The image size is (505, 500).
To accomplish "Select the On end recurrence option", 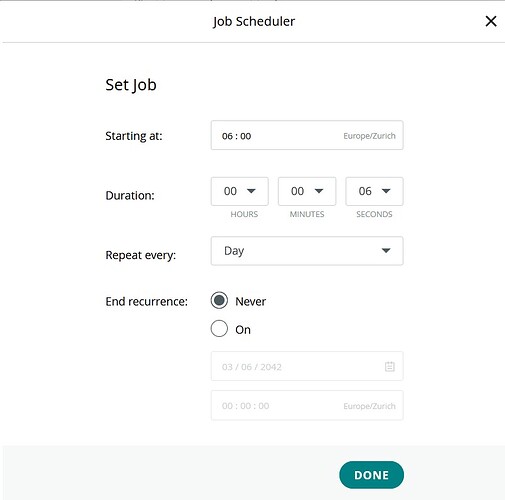I will [x=219, y=329].
